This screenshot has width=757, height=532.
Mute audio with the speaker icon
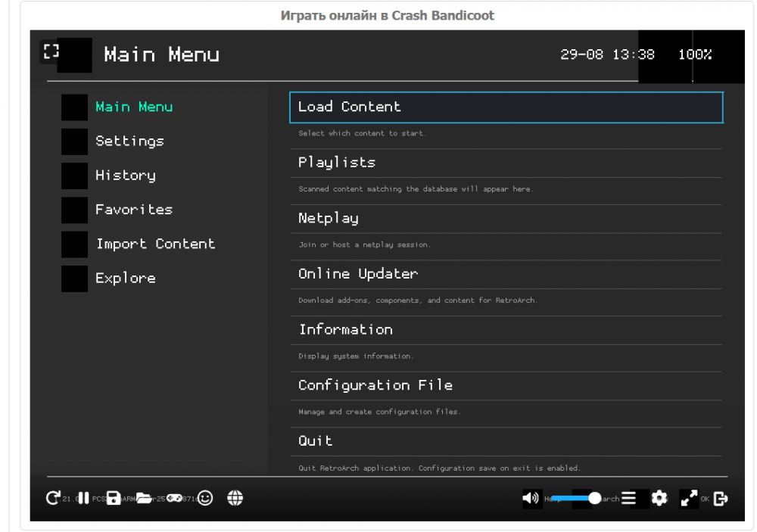pos(531,498)
